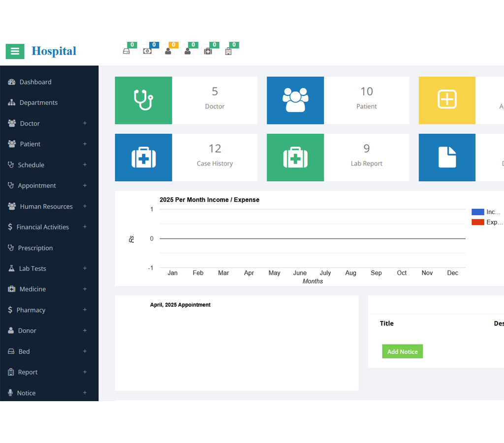The height and width of the screenshot is (443, 504).
Task: Open the Patient count tile showing 10
Action: [x=338, y=100]
